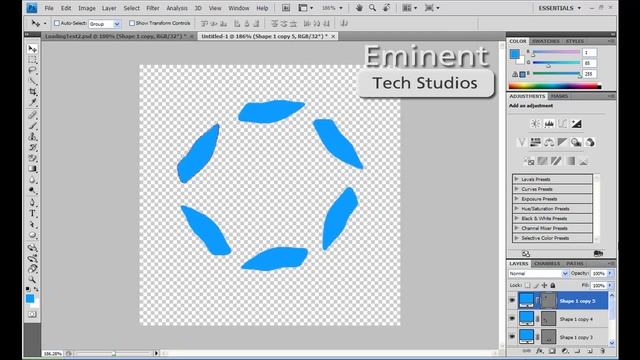Open the Filter menu
Image resolution: width=640 pixels, height=360 pixels.
click(153, 8)
